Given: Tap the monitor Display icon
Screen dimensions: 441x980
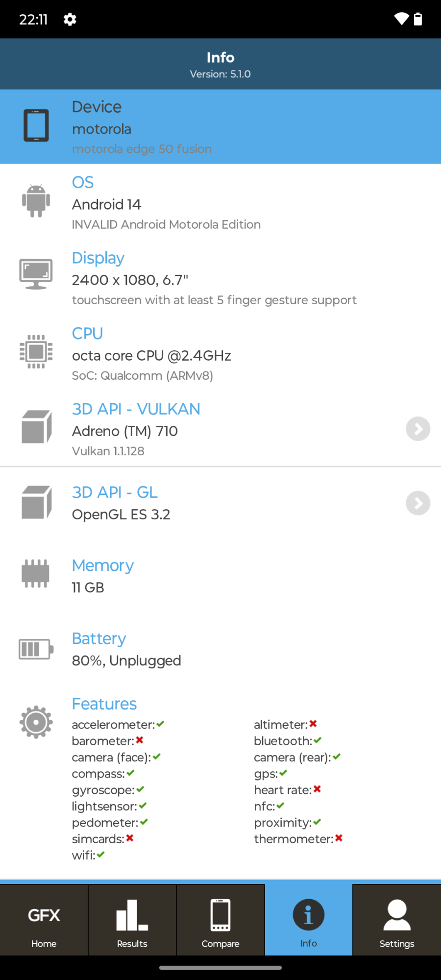Looking at the screenshot, I should click(x=36, y=274).
